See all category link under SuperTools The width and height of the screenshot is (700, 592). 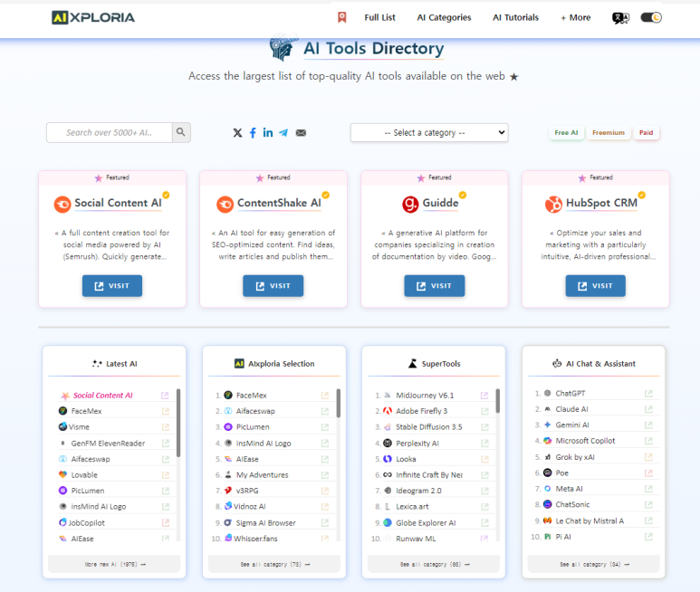coord(434,564)
